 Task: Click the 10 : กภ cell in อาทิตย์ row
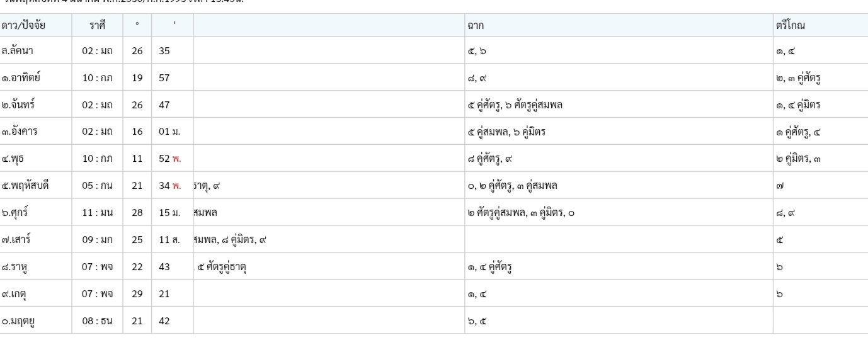point(97,79)
